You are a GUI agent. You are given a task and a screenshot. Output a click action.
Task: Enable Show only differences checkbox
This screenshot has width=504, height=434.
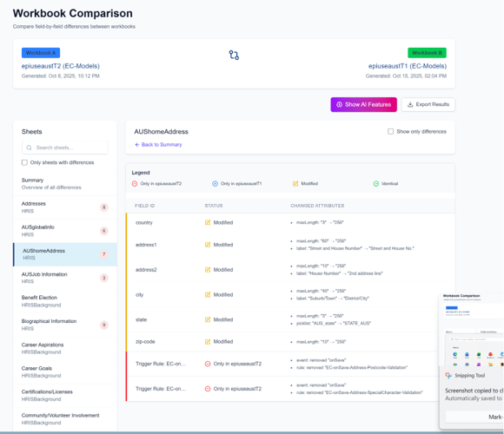pyautogui.click(x=390, y=131)
